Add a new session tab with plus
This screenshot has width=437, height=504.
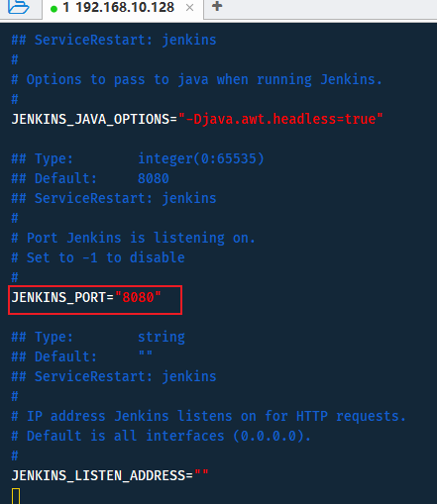pos(217,6)
